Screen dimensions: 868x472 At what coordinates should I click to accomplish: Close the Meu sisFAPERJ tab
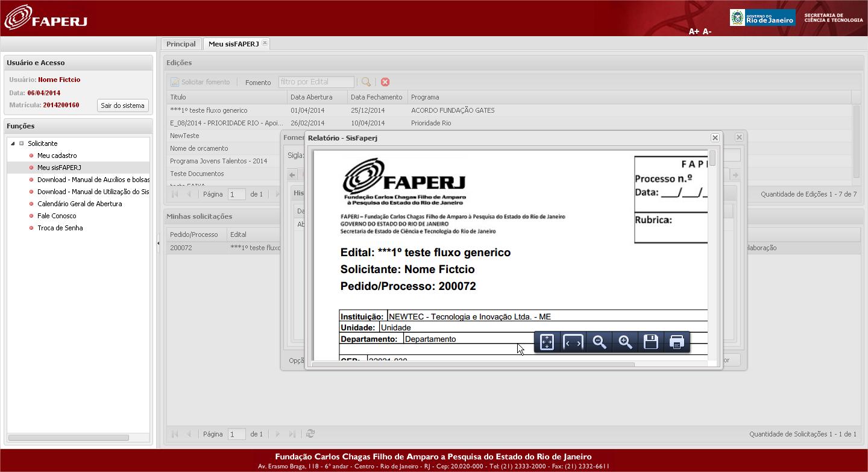pyautogui.click(x=265, y=43)
